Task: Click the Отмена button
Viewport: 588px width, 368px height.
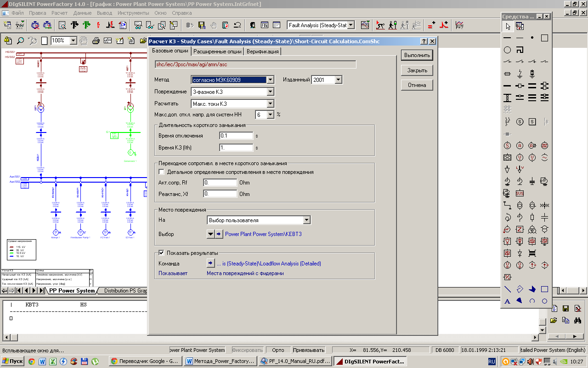Action: click(417, 85)
